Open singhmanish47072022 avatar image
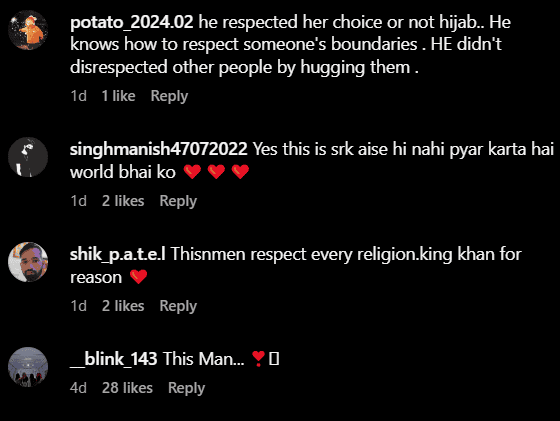Image resolution: width=560 pixels, height=421 pixels. pyautogui.click(x=28, y=157)
